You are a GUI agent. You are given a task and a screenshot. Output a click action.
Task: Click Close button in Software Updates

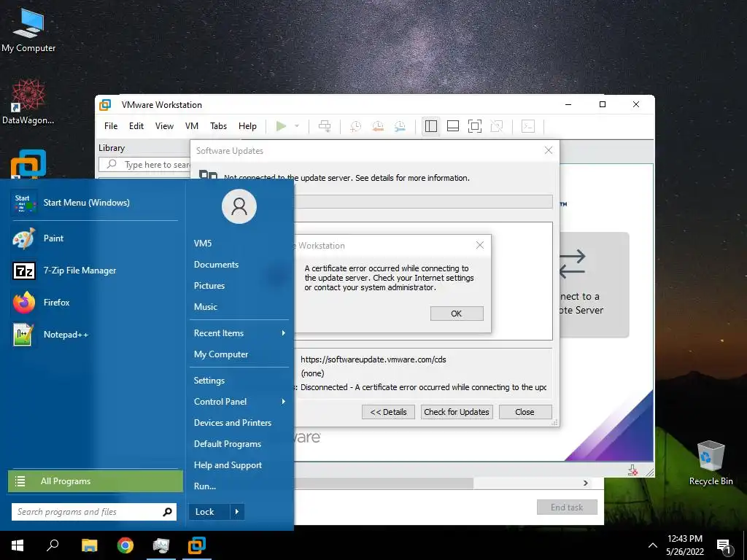(525, 412)
